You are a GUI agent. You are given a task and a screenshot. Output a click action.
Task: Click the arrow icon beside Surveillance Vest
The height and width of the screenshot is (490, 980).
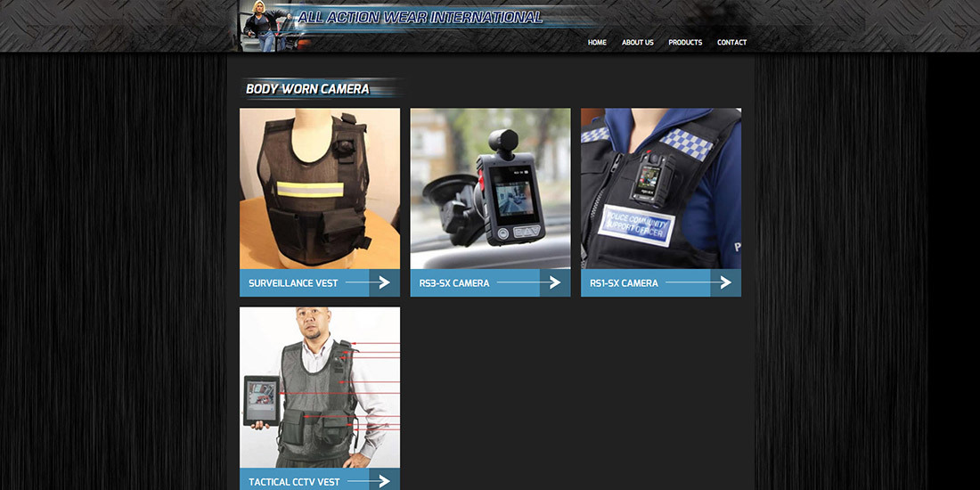(x=384, y=283)
